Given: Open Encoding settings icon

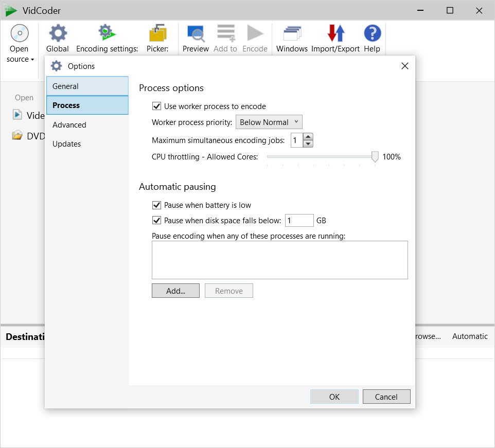Looking at the screenshot, I should pyautogui.click(x=107, y=32).
